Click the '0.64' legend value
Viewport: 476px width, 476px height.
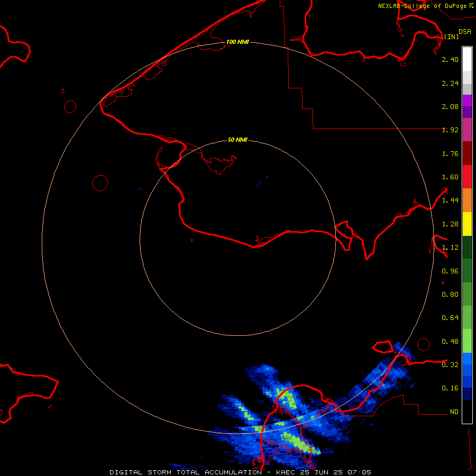point(450,318)
